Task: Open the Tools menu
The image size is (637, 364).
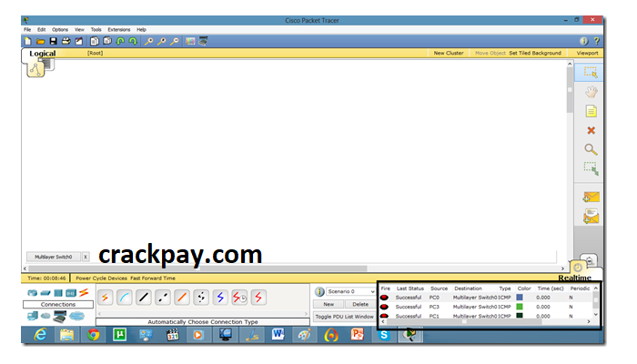Action: click(x=96, y=30)
